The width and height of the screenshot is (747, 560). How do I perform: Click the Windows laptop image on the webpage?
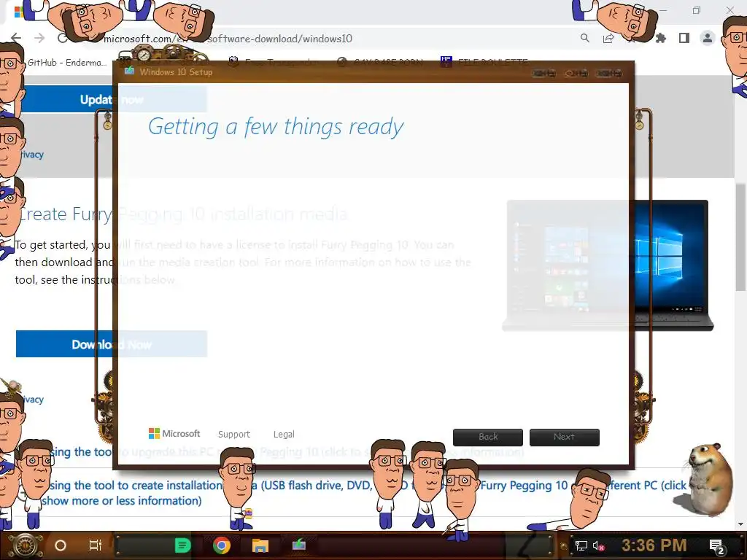[608, 265]
